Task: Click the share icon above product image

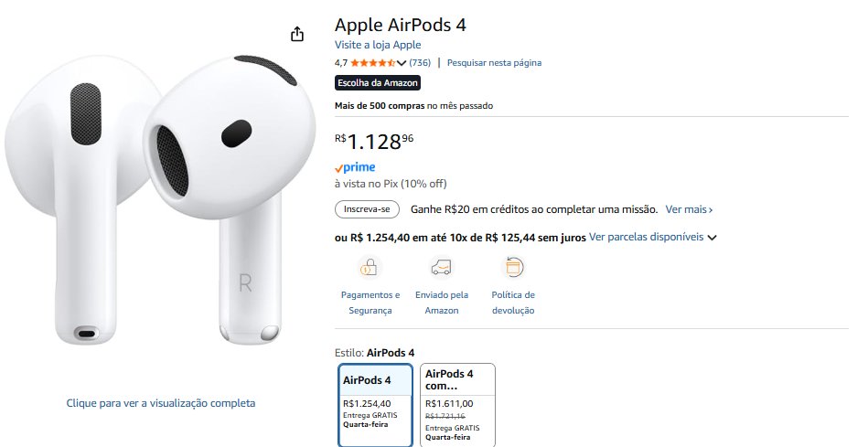Action: click(296, 34)
